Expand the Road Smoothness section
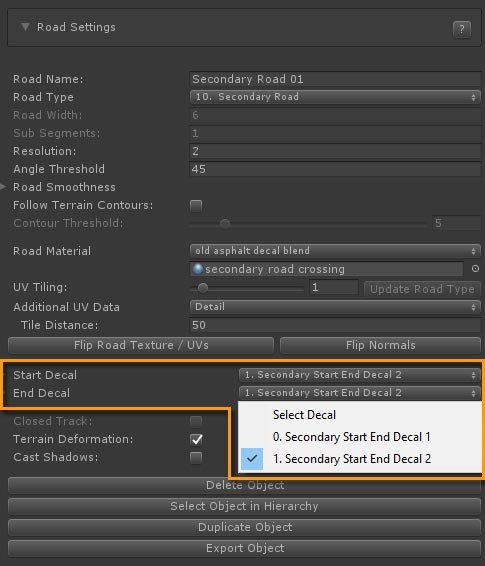Image resolution: width=485 pixels, height=566 pixels. point(3,187)
